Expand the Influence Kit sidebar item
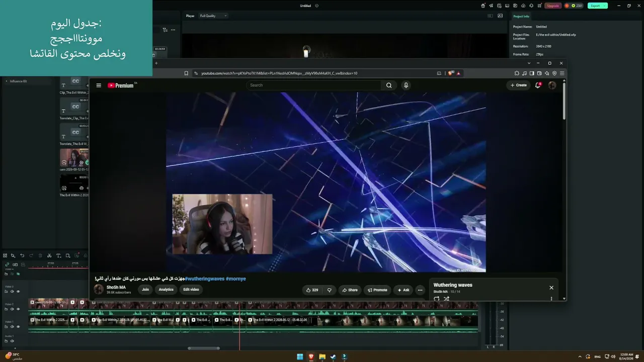The height and width of the screenshot is (362, 644). tap(7, 81)
